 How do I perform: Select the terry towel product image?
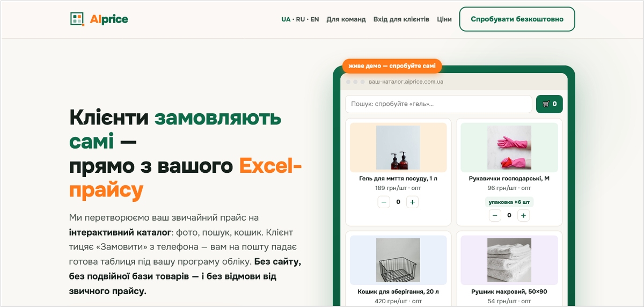509,260
